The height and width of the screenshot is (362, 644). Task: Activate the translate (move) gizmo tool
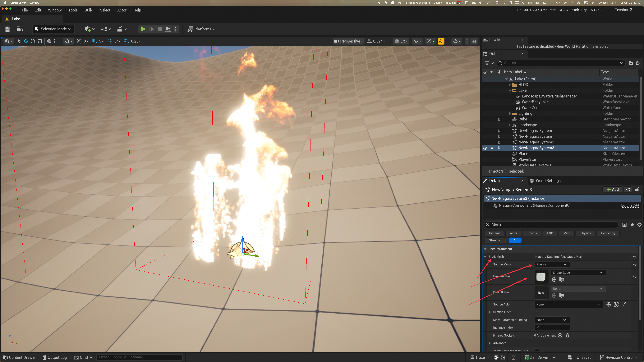26,41
